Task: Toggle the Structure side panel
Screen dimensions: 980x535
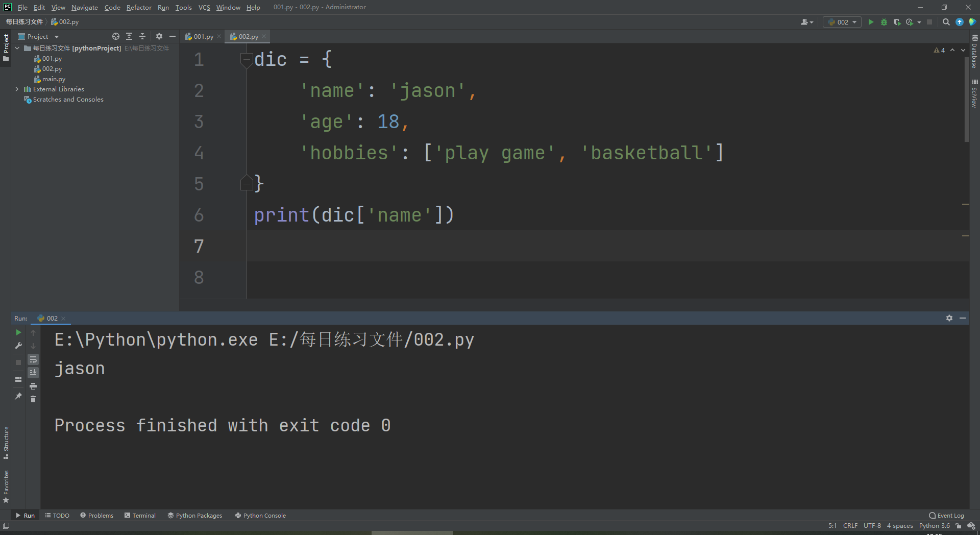Action: (6, 442)
